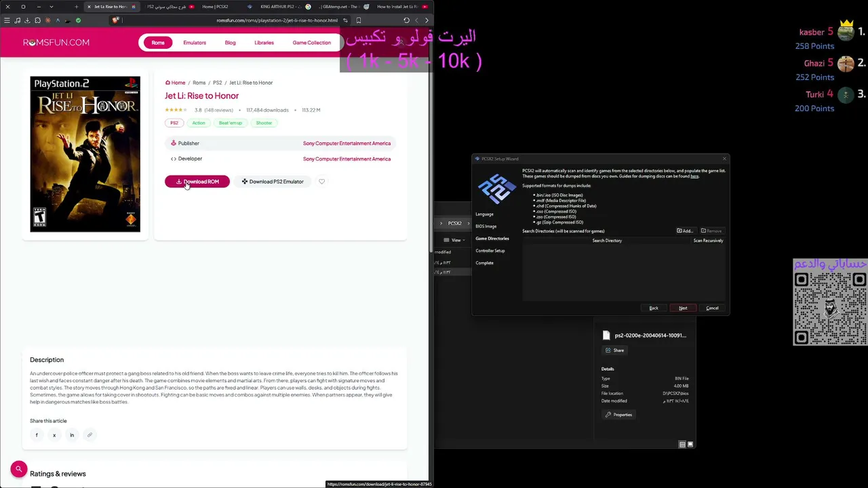The image size is (868, 488).
Task: Click the Download ROM button
Action: pyautogui.click(x=197, y=182)
